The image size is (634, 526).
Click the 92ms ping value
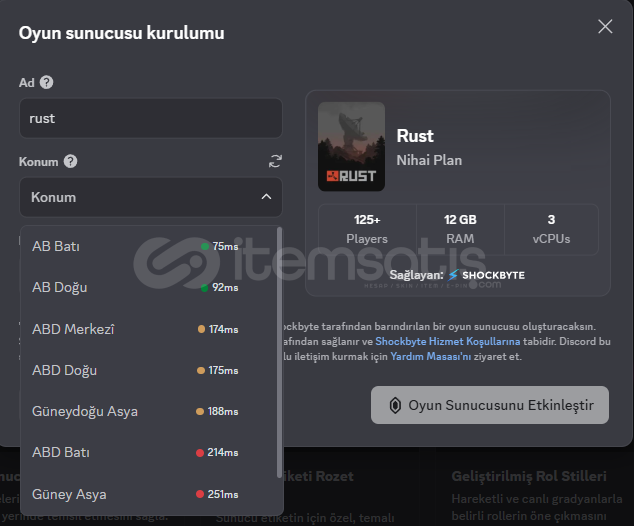[225, 287]
